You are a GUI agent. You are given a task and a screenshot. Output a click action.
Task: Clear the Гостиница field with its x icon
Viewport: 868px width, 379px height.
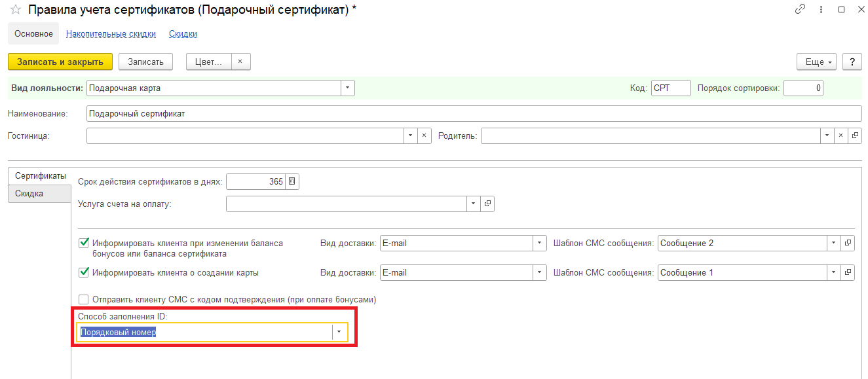[x=424, y=135]
